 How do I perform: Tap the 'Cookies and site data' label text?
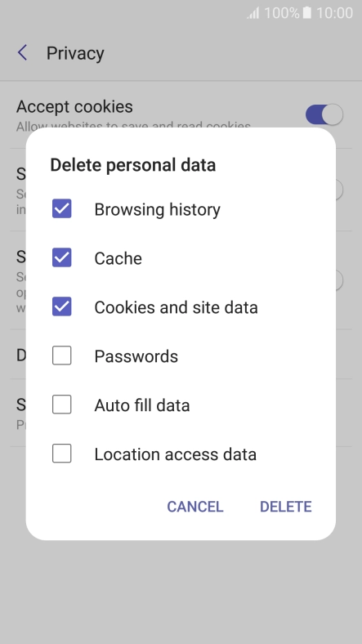click(176, 307)
